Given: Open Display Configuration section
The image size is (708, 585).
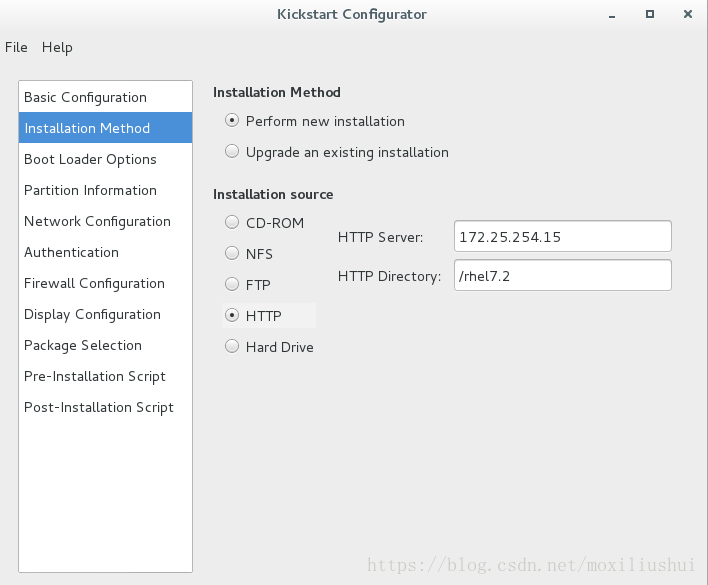Looking at the screenshot, I should coord(105,314).
